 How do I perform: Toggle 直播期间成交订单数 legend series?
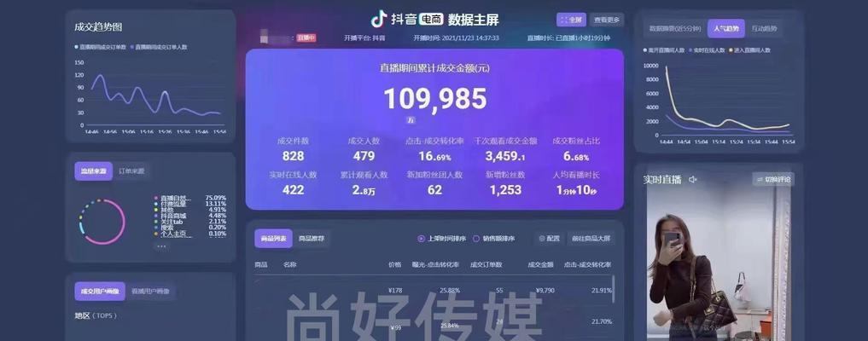pos(100,47)
